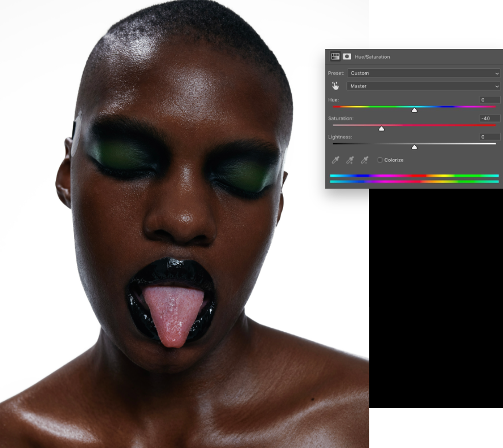Viewport: 503px width, 448px height.
Task: Click the Saturation value field showing -40
Action: pos(490,119)
